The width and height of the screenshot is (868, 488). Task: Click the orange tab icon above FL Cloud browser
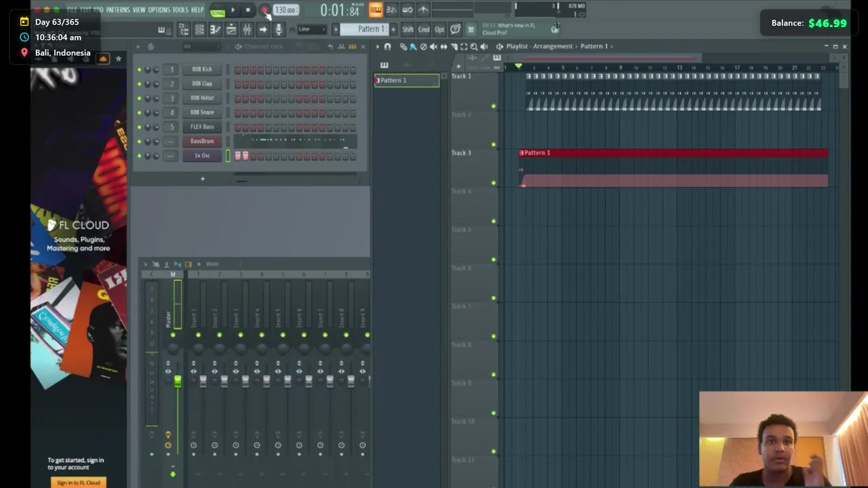click(x=103, y=59)
